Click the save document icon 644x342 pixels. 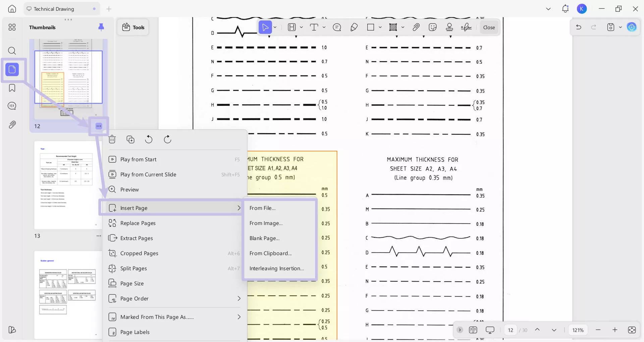pyautogui.click(x=611, y=27)
